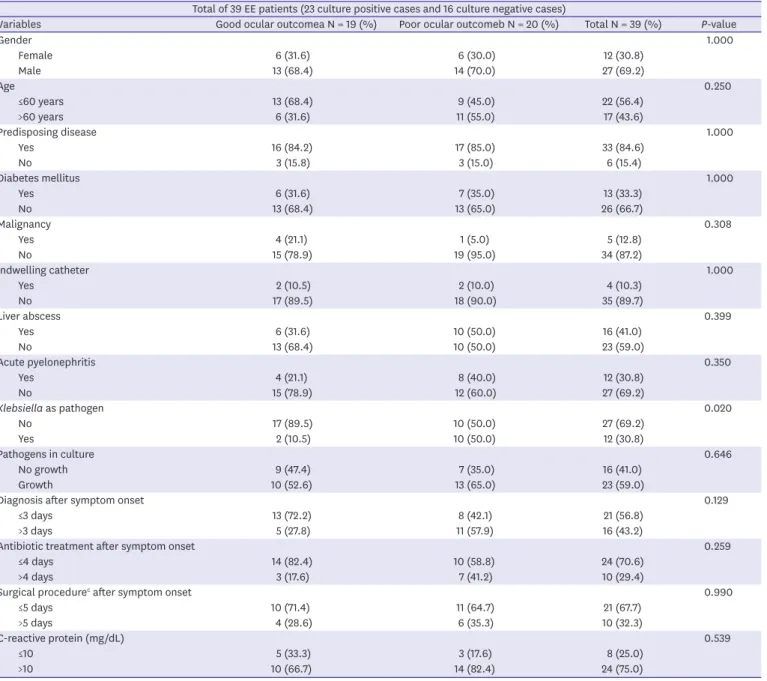Click 'Predisposing disease' row label

pos(48,132)
